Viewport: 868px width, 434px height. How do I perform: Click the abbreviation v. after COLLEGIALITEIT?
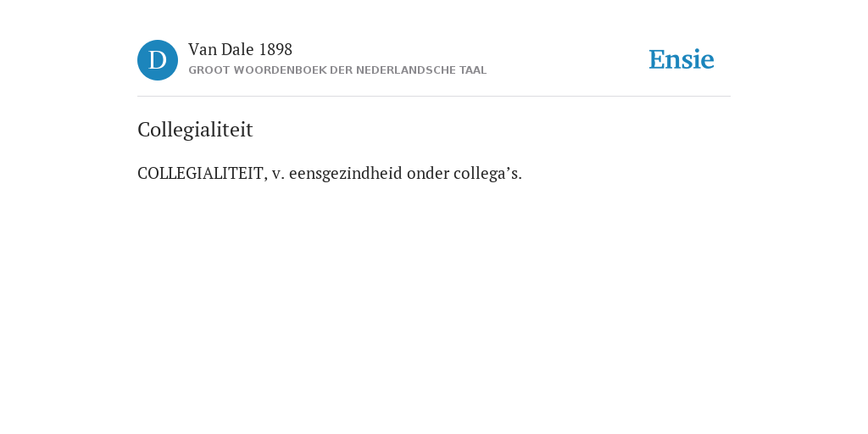(x=278, y=174)
